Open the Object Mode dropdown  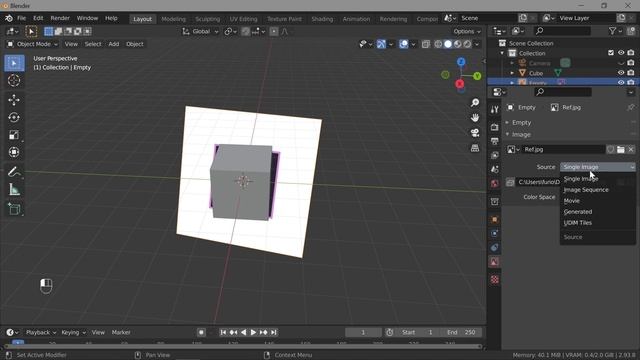[x=33, y=44]
